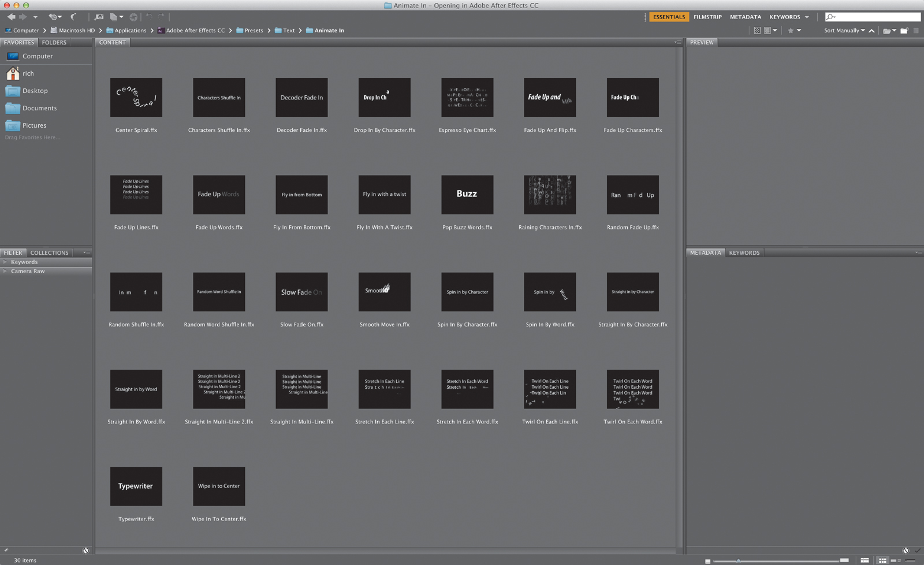The height and width of the screenshot is (565, 924).
Task: Switch to the Keywords workspace
Action: (784, 17)
